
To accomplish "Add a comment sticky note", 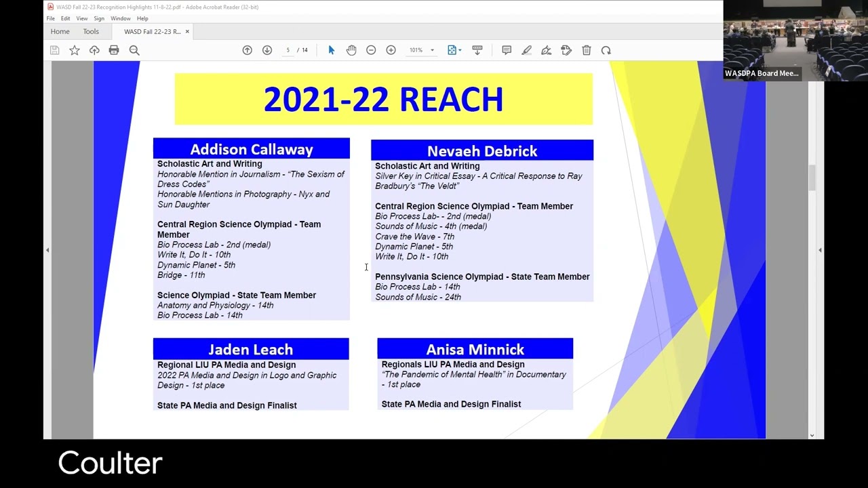I will tap(507, 50).
